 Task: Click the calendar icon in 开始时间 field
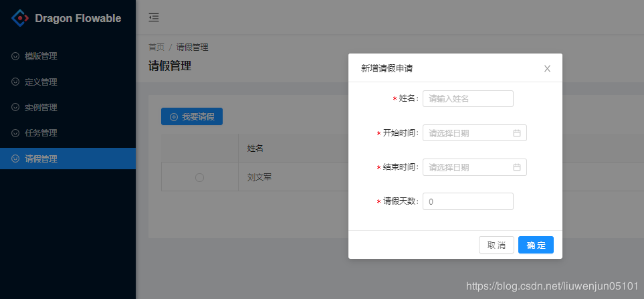(x=517, y=133)
